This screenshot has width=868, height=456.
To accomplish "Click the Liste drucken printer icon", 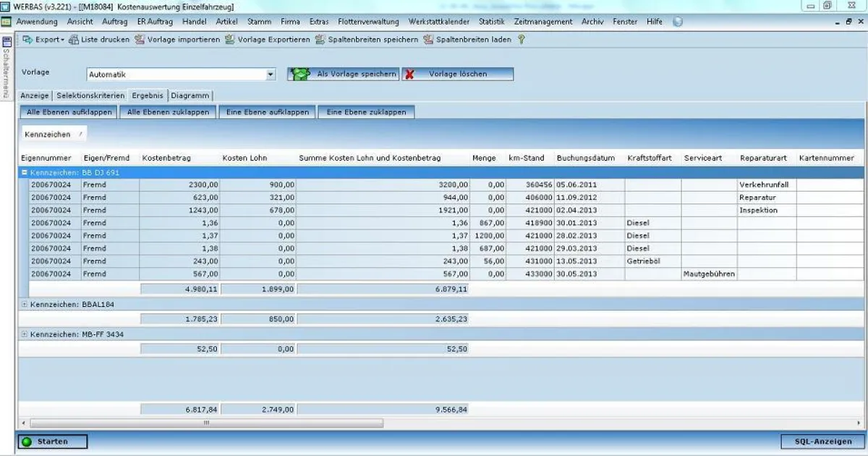I will (x=74, y=40).
